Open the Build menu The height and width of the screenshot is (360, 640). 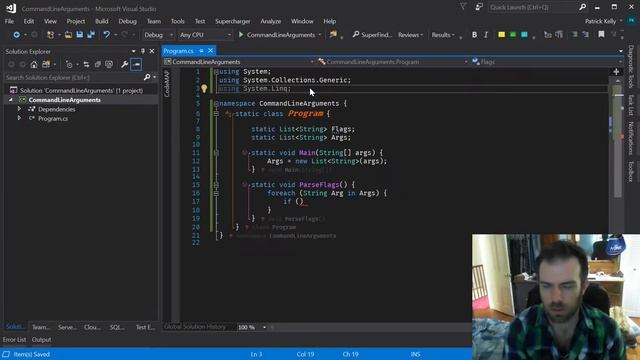click(x=102, y=21)
